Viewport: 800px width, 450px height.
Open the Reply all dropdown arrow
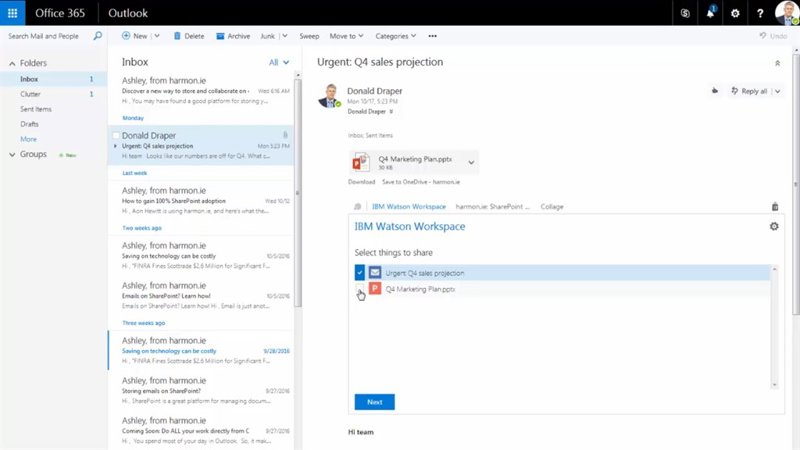[x=777, y=91]
